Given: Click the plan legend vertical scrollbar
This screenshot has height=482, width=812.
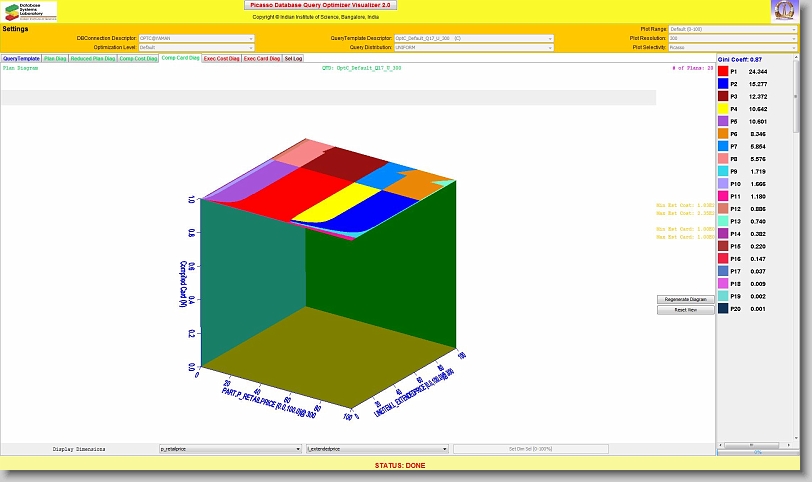Looking at the screenshot, I should [806, 250].
